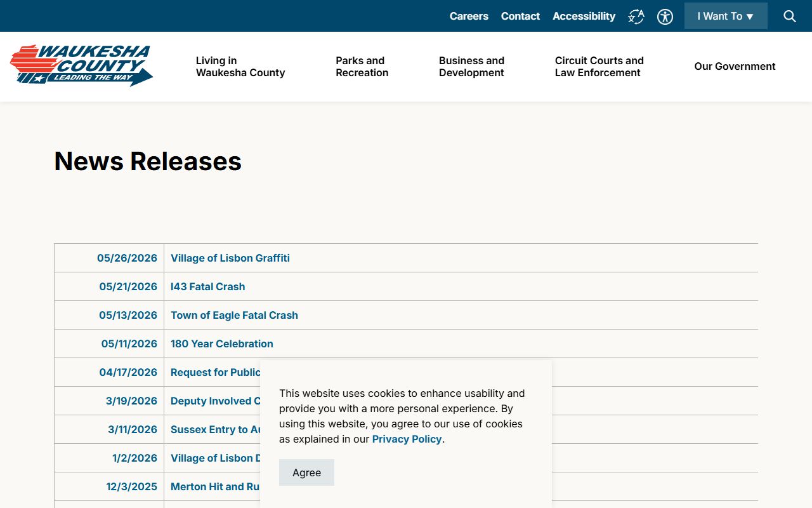Open Circuit Courts and Law Enforcement menu
812x508 pixels.
coord(599,67)
